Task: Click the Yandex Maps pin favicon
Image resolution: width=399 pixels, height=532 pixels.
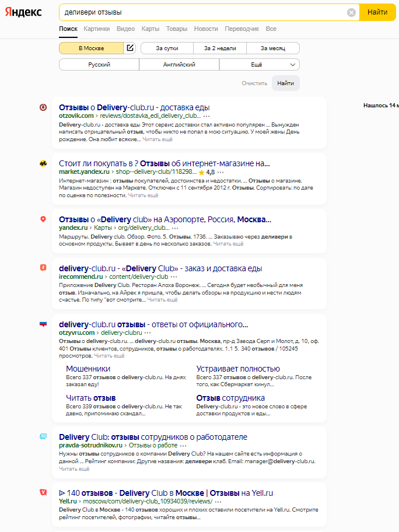Action: pos(43,219)
